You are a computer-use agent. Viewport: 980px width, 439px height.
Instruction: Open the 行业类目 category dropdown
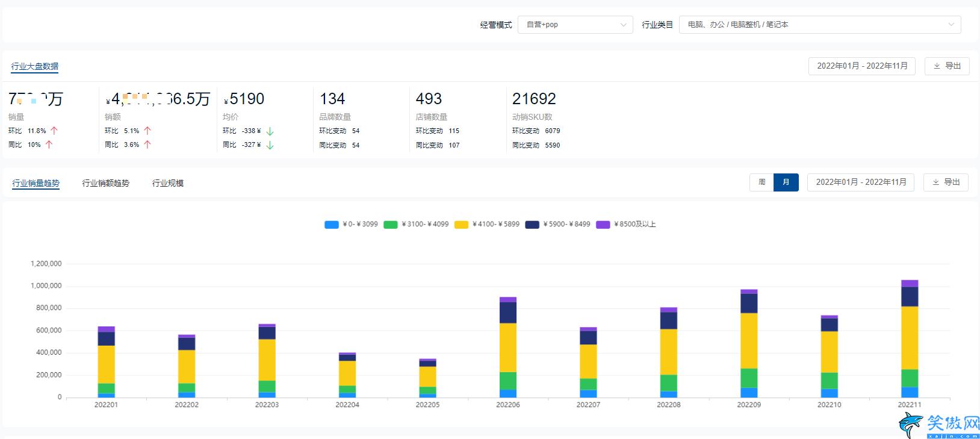(x=820, y=25)
